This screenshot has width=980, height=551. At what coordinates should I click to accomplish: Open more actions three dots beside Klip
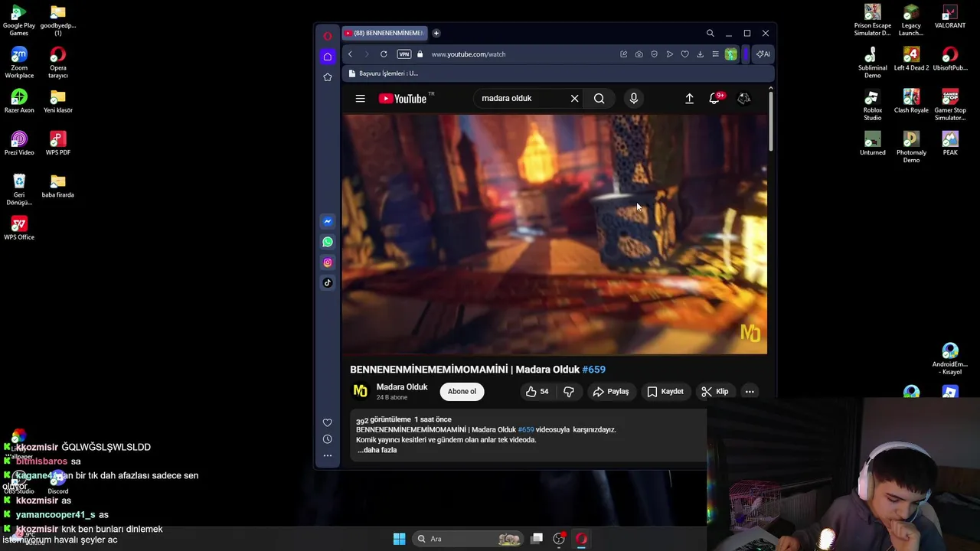(750, 391)
